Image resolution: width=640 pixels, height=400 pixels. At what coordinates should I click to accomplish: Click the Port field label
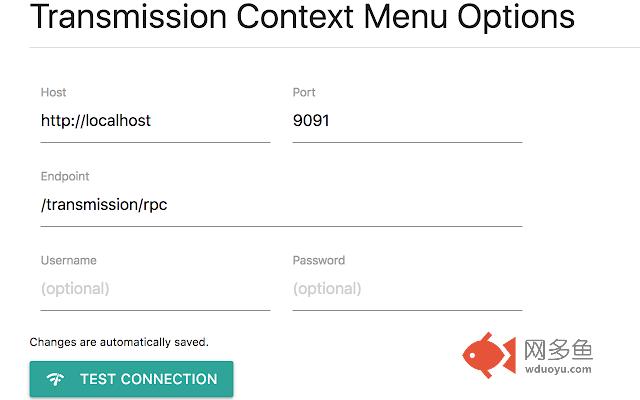coord(304,92)
